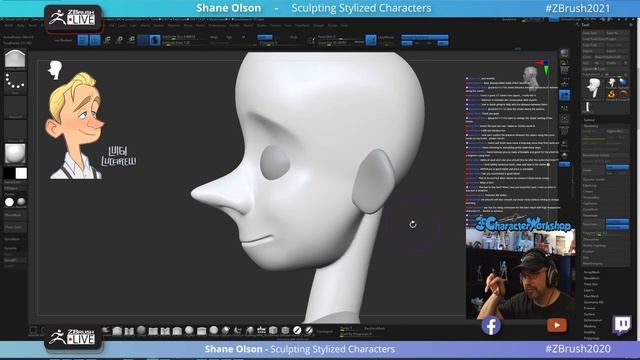640x360 pixels.
Task: Click the XYZ axis gizmo
Action: [x=544, y=66]
